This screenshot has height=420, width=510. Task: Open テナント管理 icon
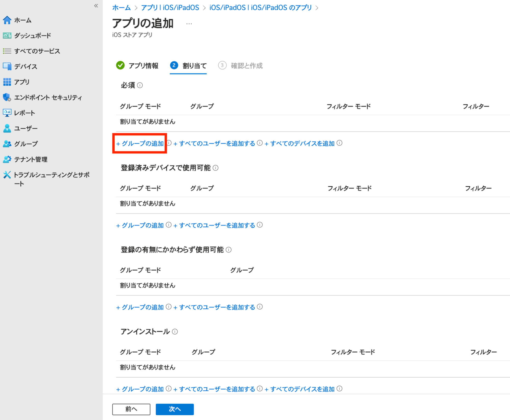point(7,159)
